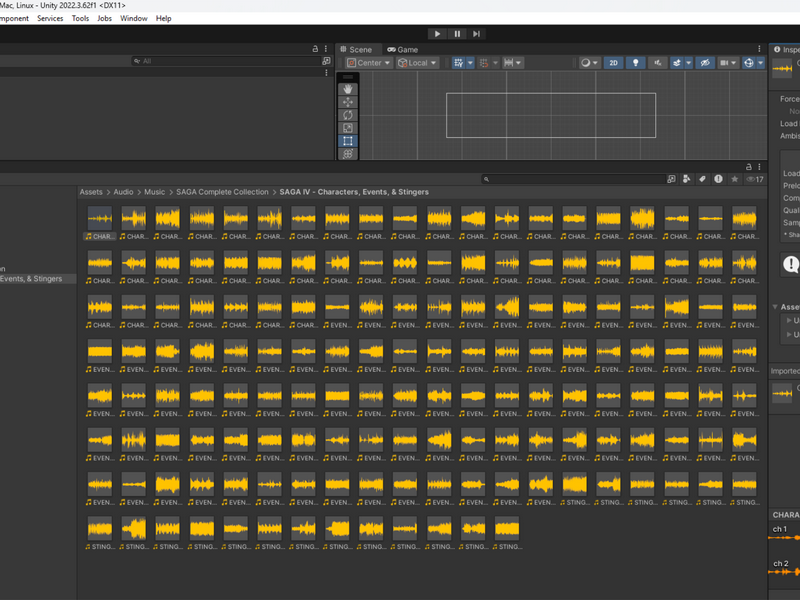Toggle grid snapping icon in Scene toolbar
The height and width of the screenshot is (600, 800).
458,63
